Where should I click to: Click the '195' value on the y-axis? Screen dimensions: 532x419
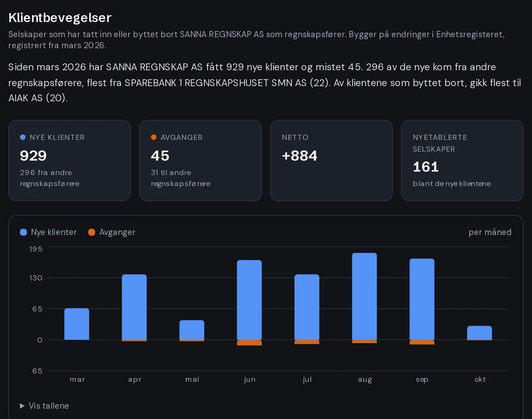pyautogui.click(x=36, y=249)
